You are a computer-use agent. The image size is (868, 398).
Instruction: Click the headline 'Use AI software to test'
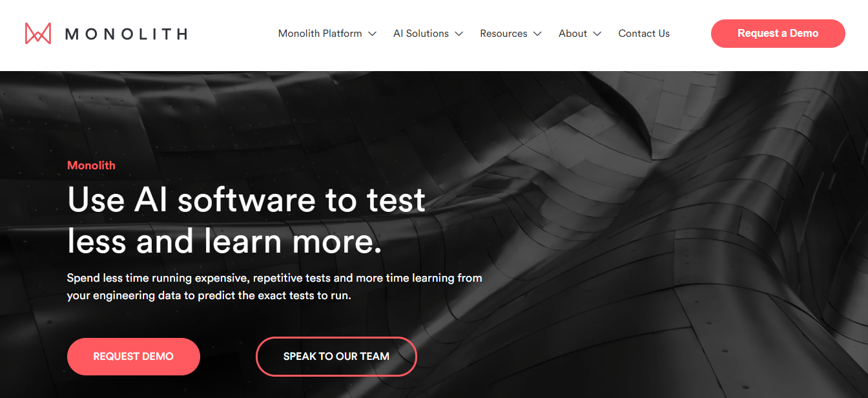click(x=247, y=199)
